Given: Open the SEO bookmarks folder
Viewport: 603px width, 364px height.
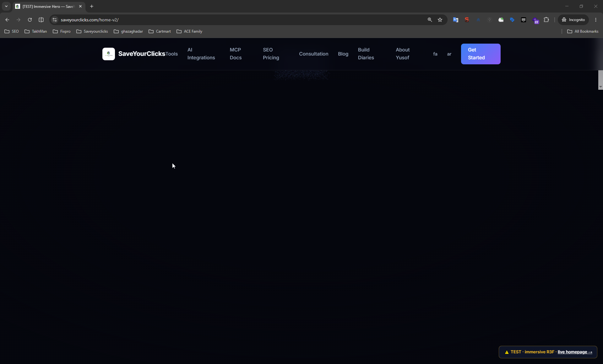Looking at the screenshot, I should (x=12, y=31).
